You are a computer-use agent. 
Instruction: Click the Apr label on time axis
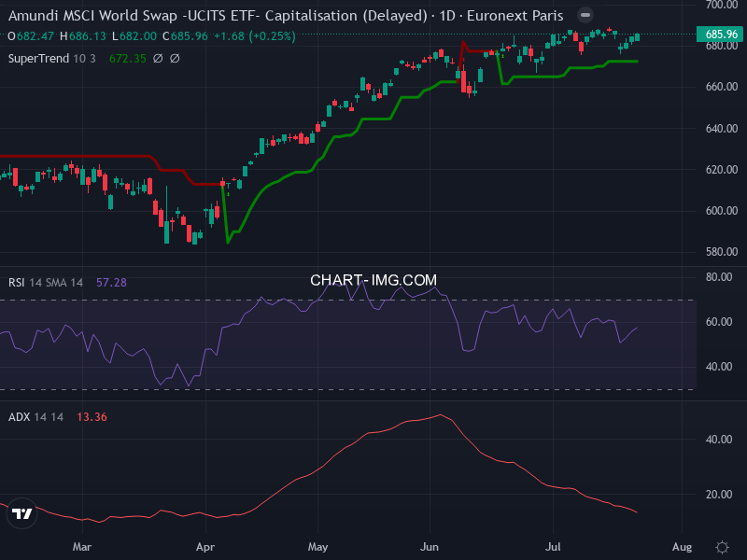point(205,547)
